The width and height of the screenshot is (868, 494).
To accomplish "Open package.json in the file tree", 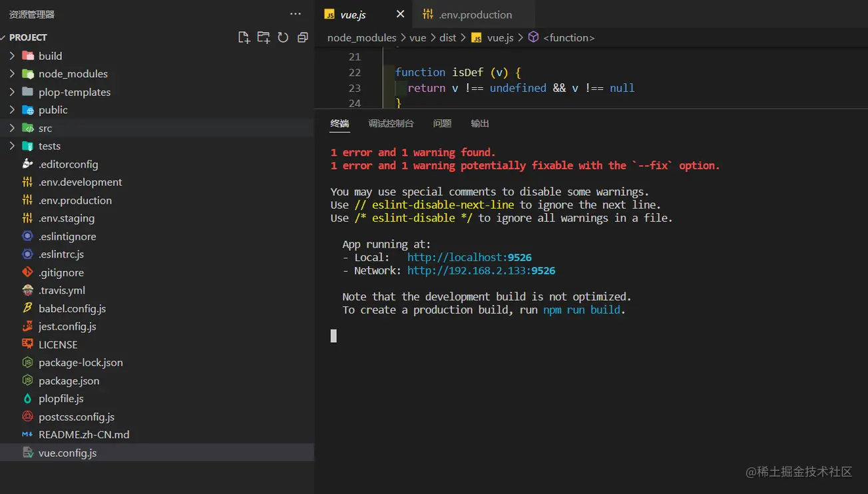I will tap(69, 381).
